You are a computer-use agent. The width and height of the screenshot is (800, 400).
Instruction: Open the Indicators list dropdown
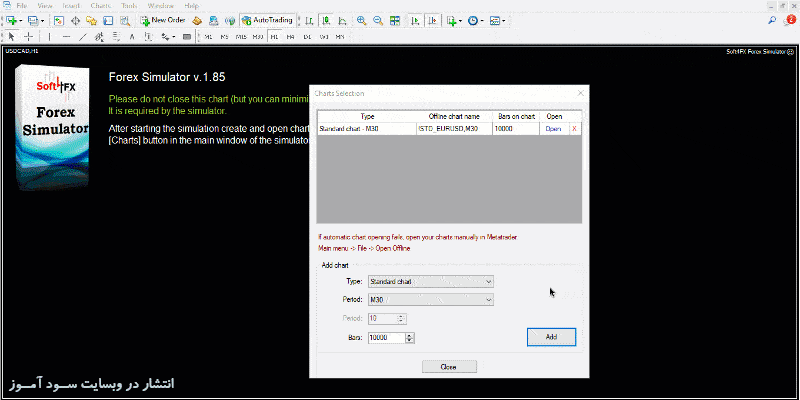tap(454, 20)
